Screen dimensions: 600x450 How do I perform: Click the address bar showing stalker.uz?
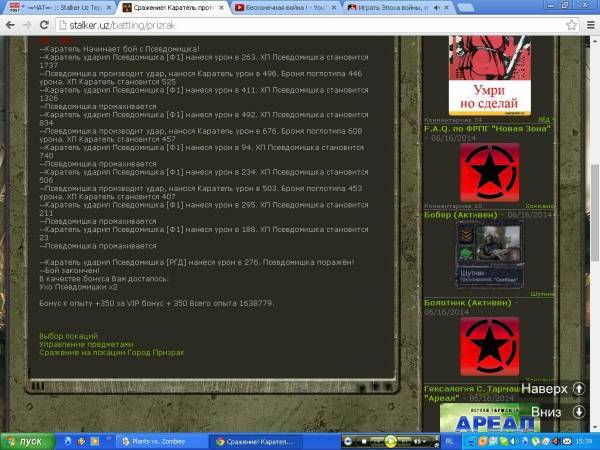pyautogui.click(x=300, y=25)
